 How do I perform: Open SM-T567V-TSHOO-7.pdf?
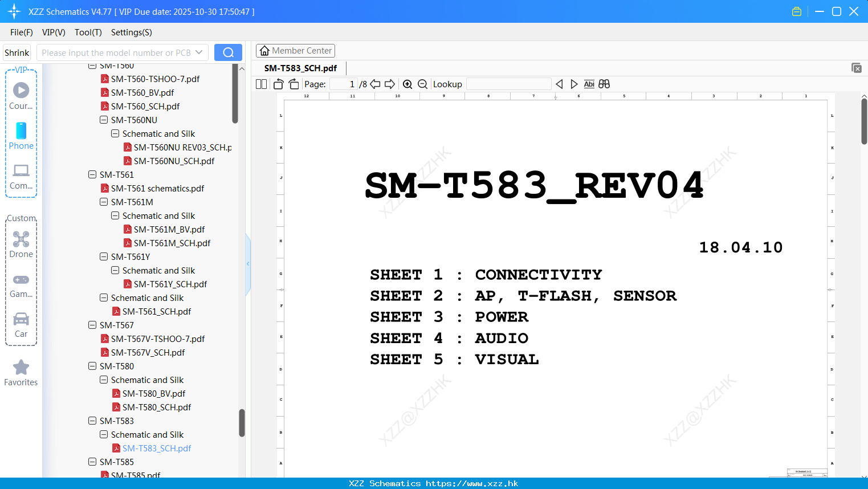158,339
